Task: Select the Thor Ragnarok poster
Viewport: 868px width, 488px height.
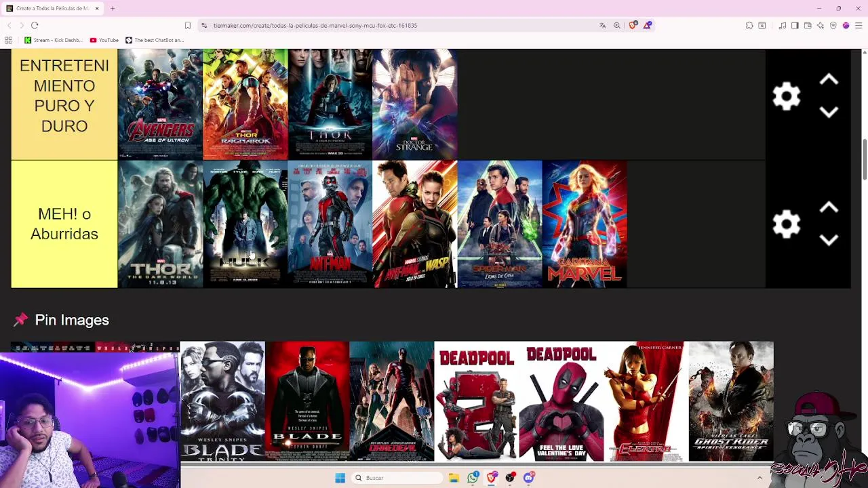Action: pos(245,104)
